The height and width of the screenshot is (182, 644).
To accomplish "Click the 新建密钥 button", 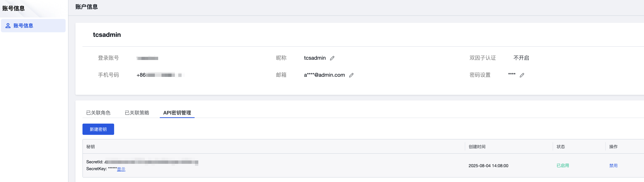I will 98,129.
